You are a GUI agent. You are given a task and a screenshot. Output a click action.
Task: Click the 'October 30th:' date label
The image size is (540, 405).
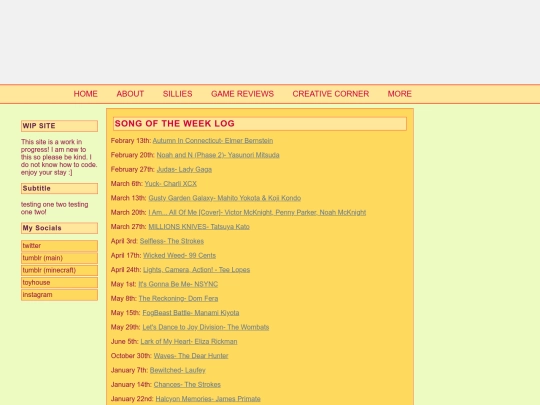pos(131,356)
